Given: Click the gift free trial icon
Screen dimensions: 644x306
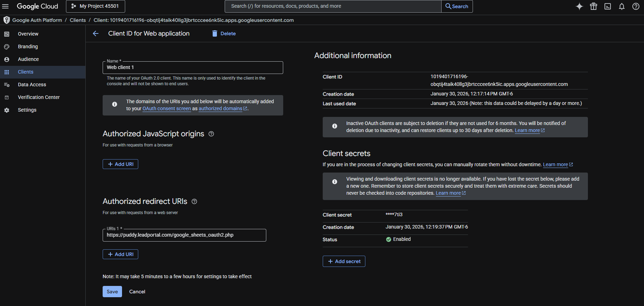Looking at the screenshot, I should [x=594, y=6].
